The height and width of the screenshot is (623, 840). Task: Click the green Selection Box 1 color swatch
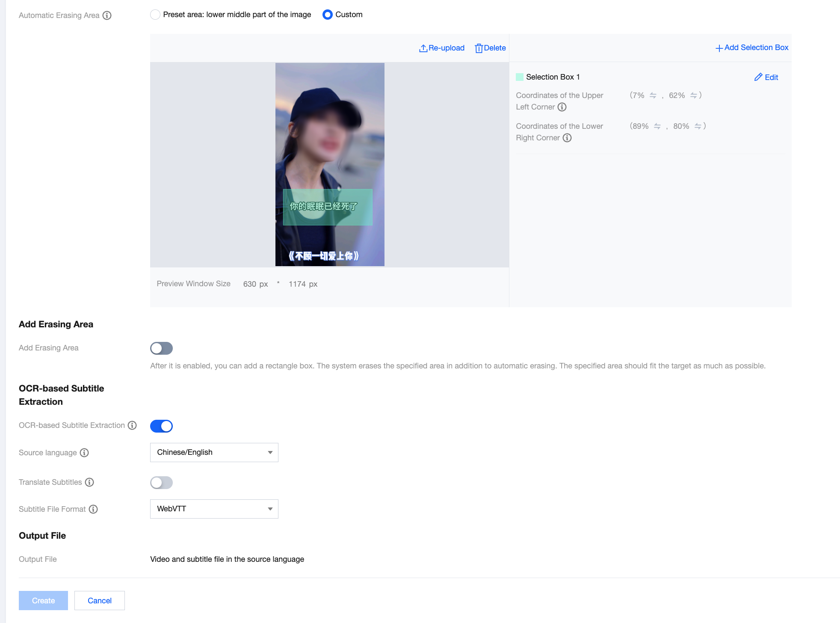tap(520, 77)
